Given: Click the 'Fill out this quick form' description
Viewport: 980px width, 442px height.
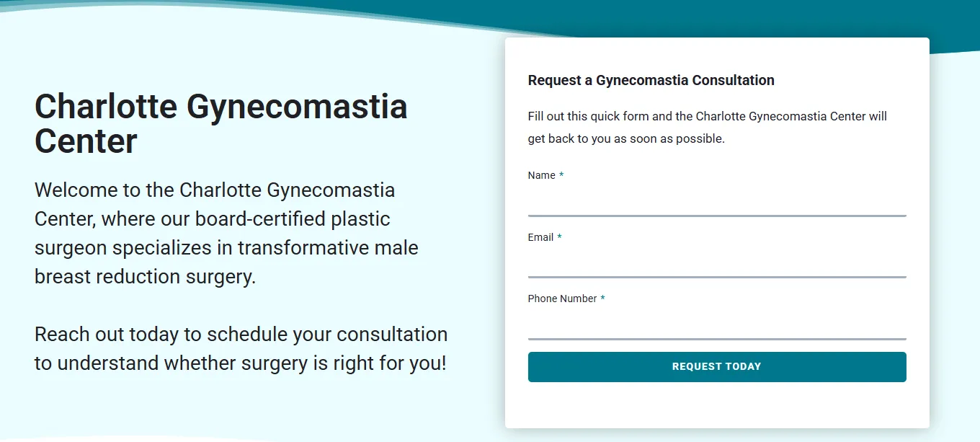Looking at the screenshot, I should tap(707, 116).
